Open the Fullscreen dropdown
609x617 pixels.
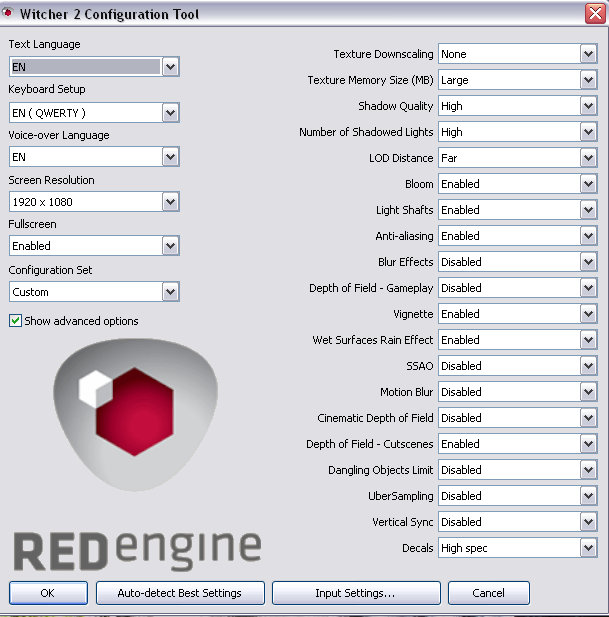[94, 246]
